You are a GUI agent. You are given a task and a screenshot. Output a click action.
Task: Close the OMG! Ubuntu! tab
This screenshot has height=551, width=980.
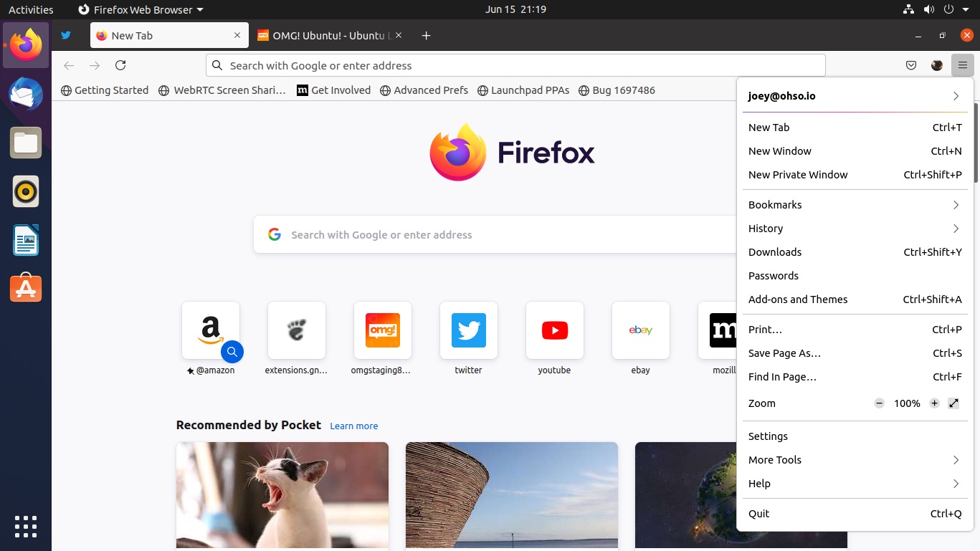pyautogui.click(x=399, y=35)
